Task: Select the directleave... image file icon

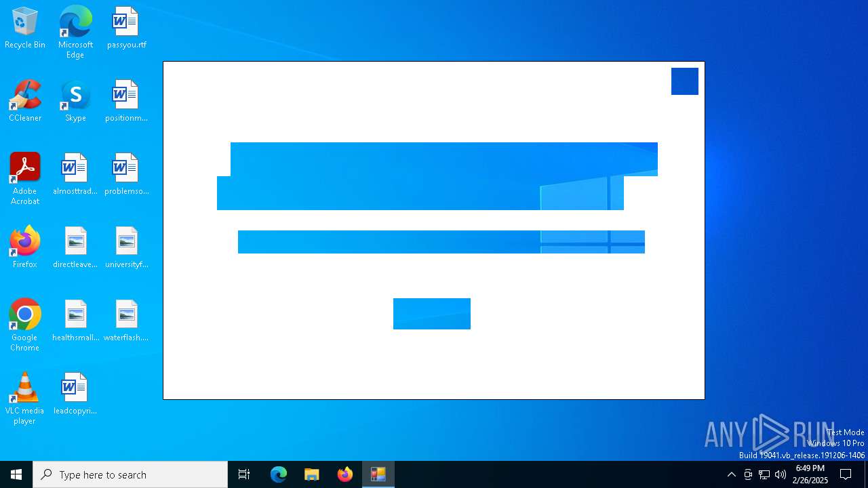Action: pyautogui.click(x=75, y=248)
